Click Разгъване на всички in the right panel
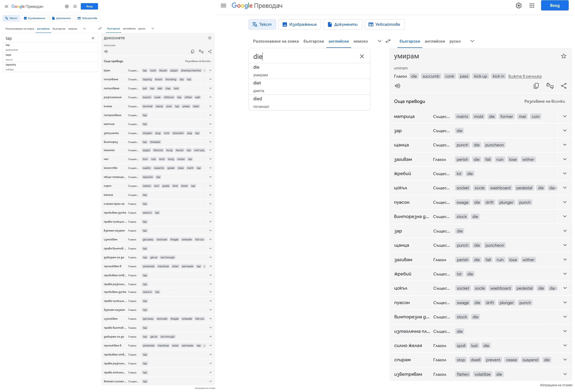 point(544,101)
